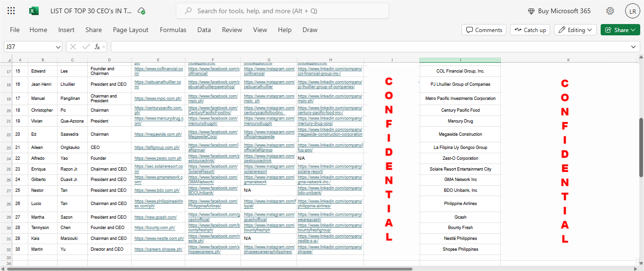This screenshot has height=271, width=644.
Task: Open the Help tab
Action: point(285,30)
